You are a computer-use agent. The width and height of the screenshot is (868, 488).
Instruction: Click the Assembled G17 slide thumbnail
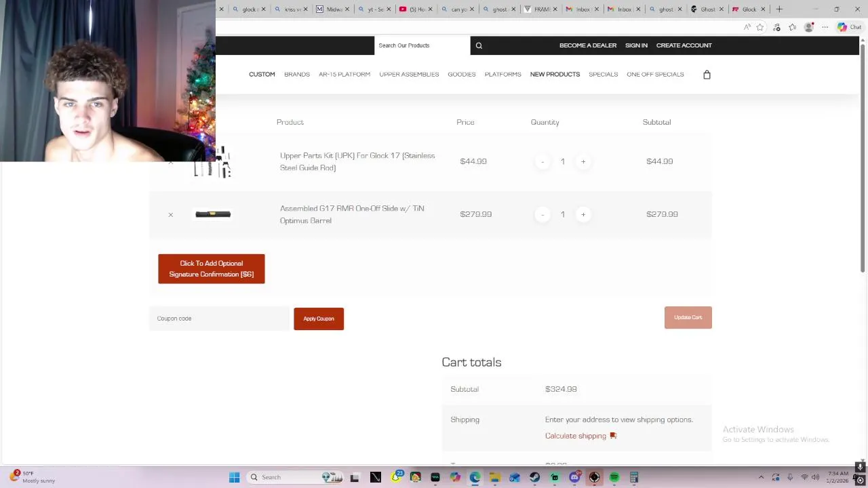[213, 214]
